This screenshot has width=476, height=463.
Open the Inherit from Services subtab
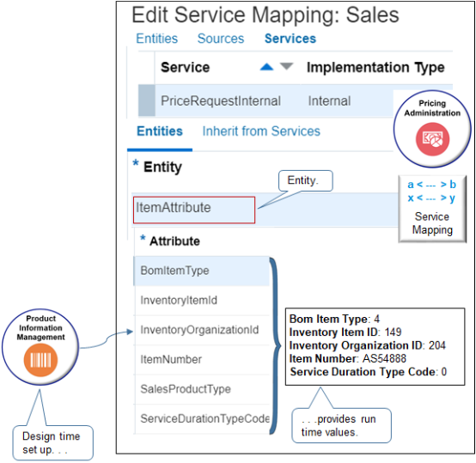tap(261, 131)
